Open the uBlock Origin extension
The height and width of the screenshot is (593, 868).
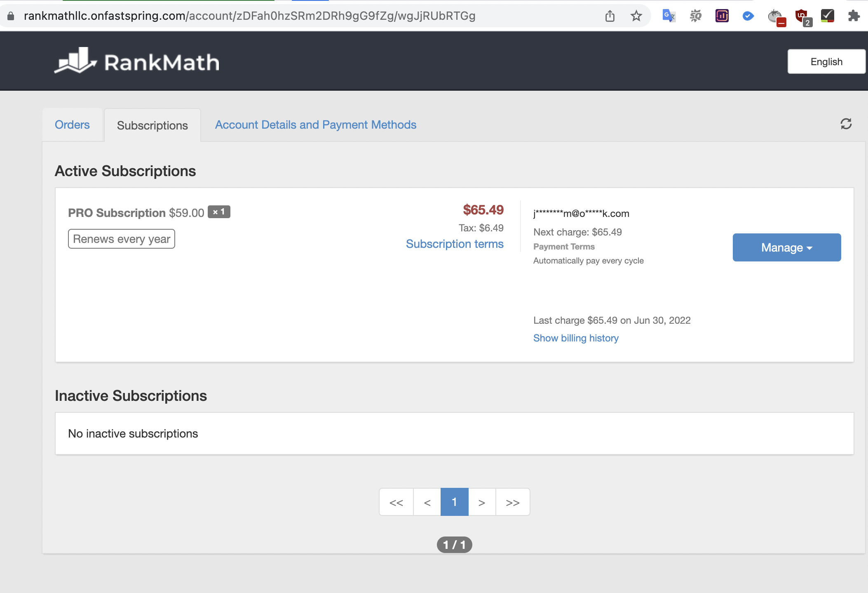click(802, 16)
